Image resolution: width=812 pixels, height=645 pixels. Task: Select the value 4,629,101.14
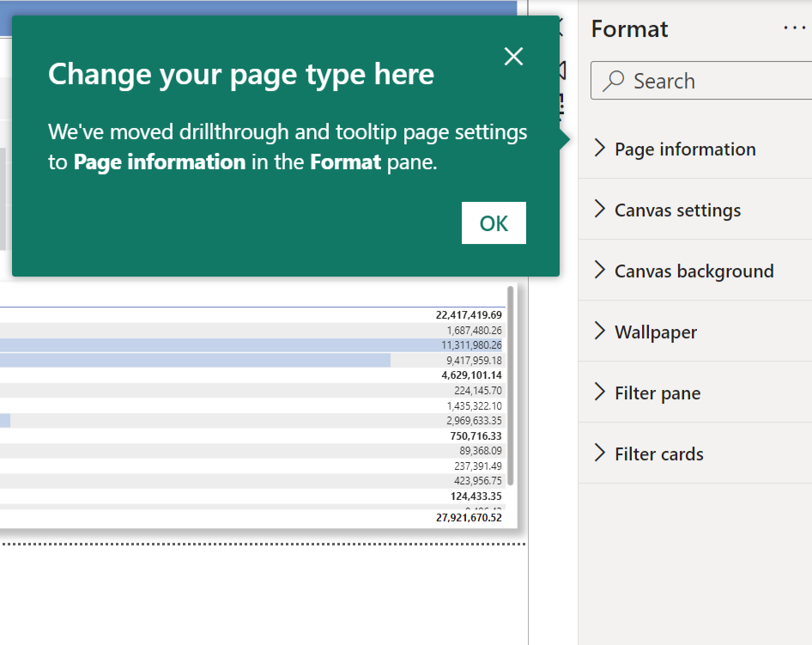coord(471,375)
